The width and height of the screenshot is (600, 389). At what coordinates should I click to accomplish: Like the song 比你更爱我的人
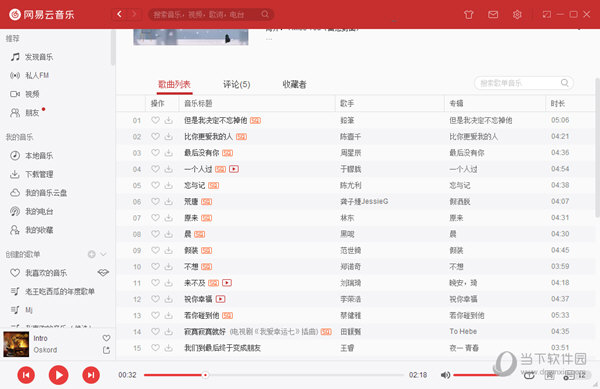click(x=155, y=137)
